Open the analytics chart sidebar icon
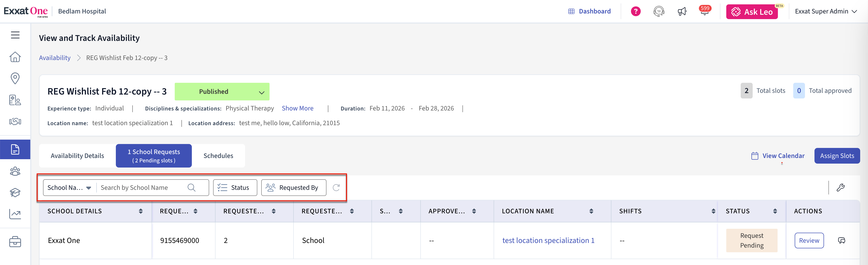This screenshot has height=265, width=868. [x=15, y=214]
